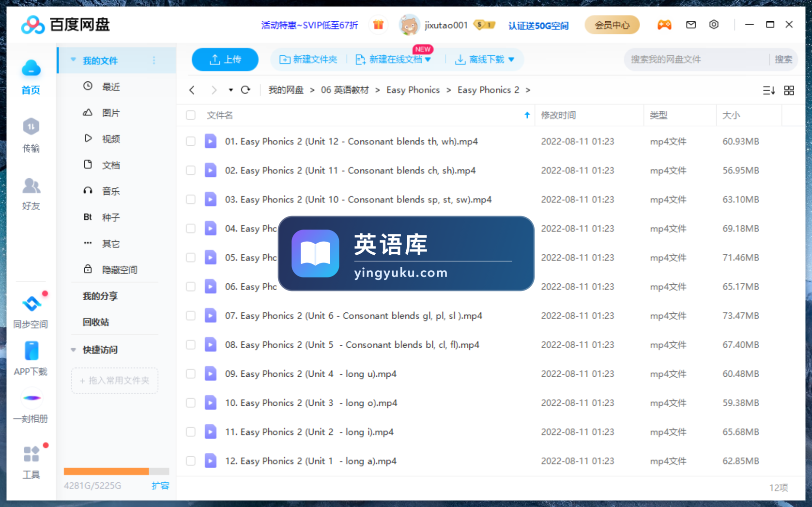
Task: Sort by the 修改时间 column header
Action: pos(558,115)
